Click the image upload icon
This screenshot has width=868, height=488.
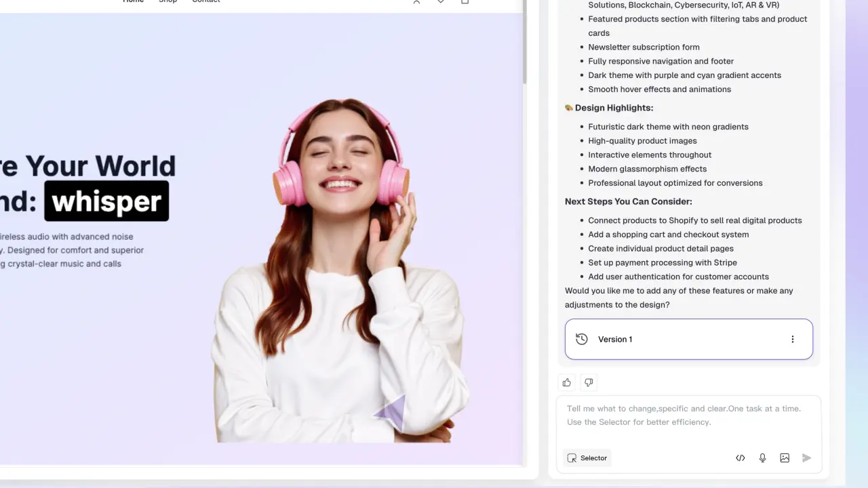(x=785, y=458)
